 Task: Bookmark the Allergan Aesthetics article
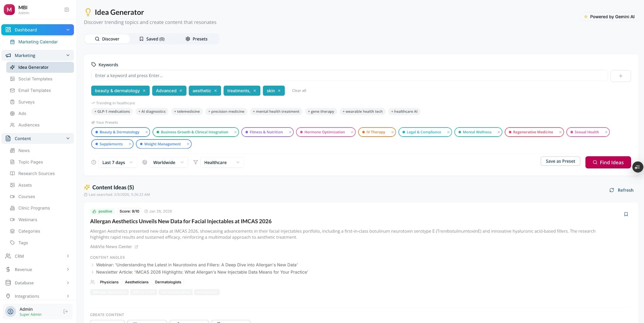(626, 214)
